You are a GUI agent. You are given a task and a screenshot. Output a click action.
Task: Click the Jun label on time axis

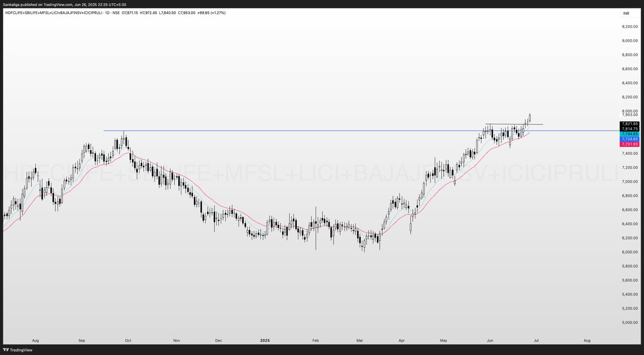[x=490, y=341]
